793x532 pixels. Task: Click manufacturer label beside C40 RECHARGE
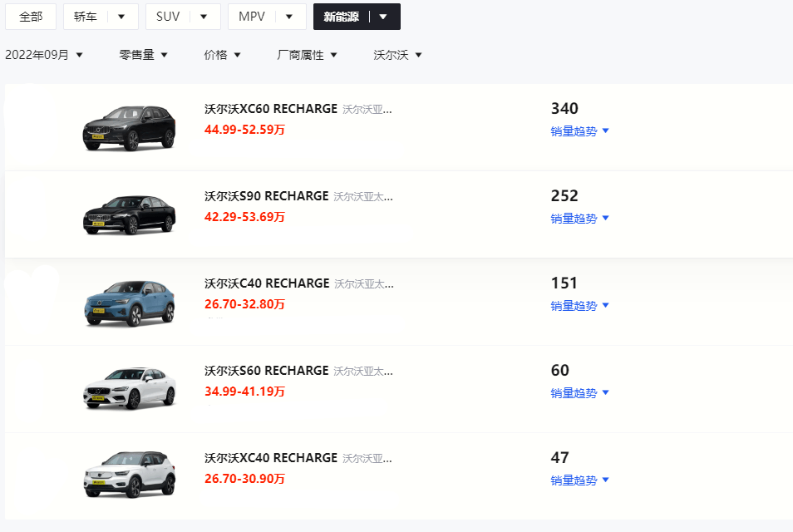tap(364, 284)
